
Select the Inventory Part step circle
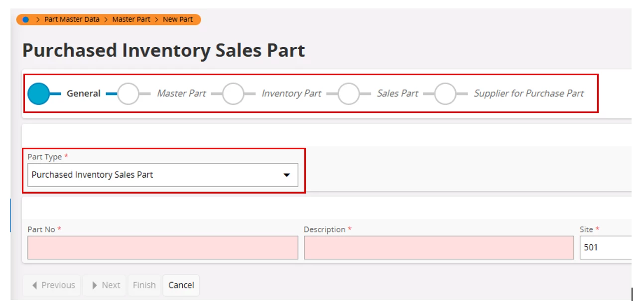(233, 94)
